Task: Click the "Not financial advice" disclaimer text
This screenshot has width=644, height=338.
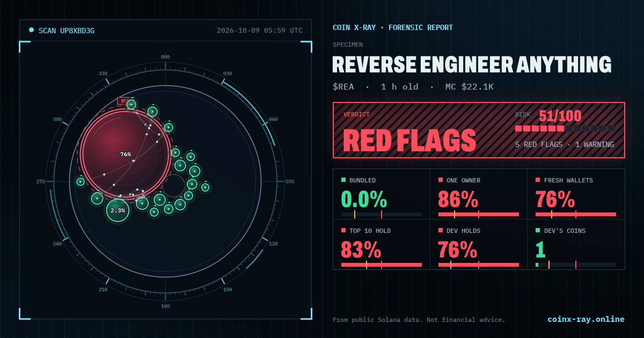Action: [x=466, y=320]
